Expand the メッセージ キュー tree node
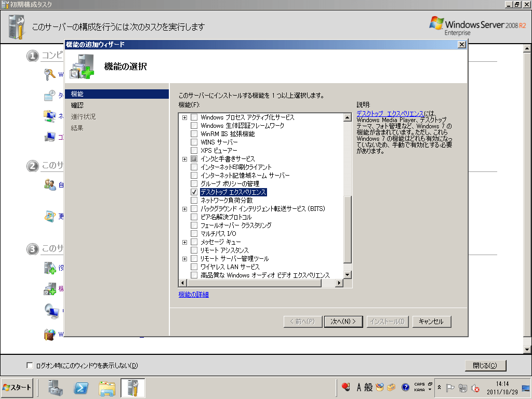This screenshot has width=532, height=399. (x=184, y=242)
